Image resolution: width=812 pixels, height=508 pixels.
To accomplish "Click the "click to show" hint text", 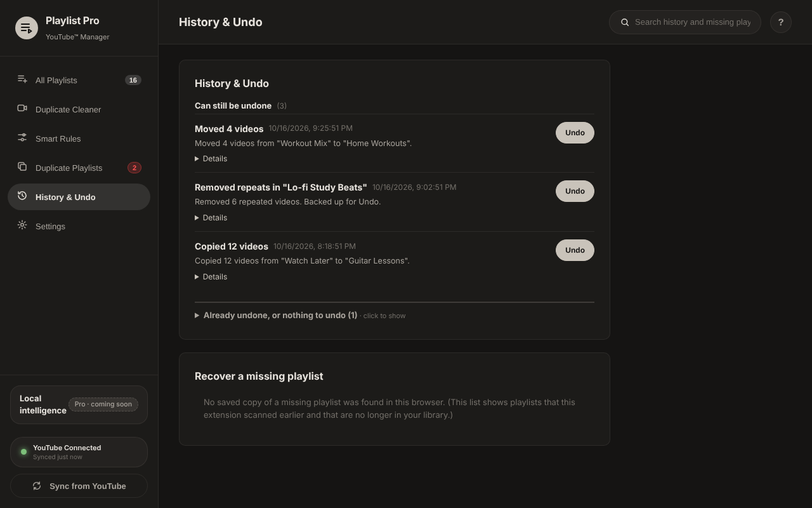I will (x=384, y=316).
